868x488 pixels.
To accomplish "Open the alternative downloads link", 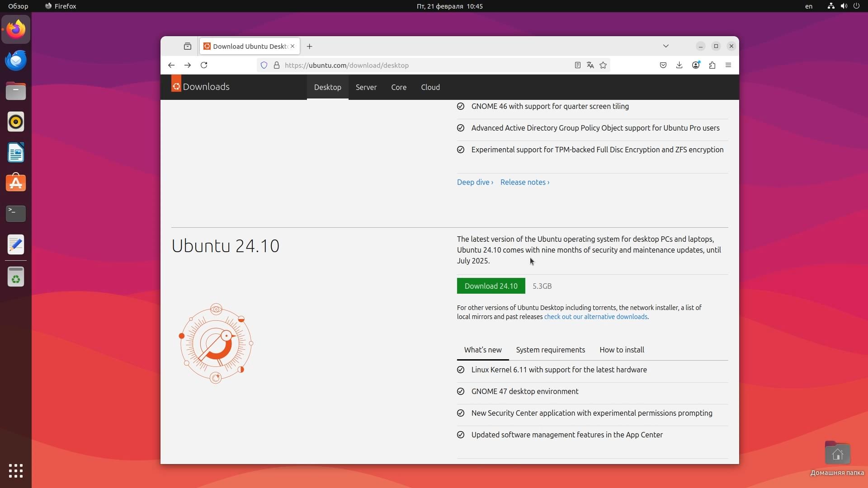I will [596, 317].
